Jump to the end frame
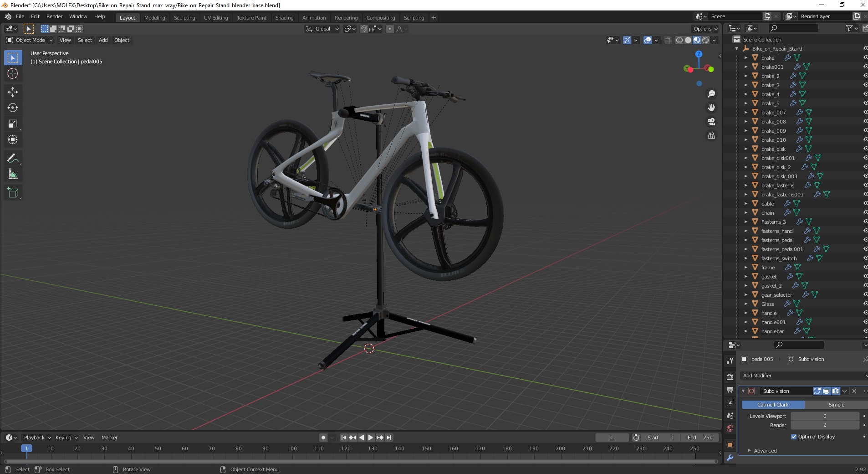Screen dimensions: 868x474 (x=389, y=438)
